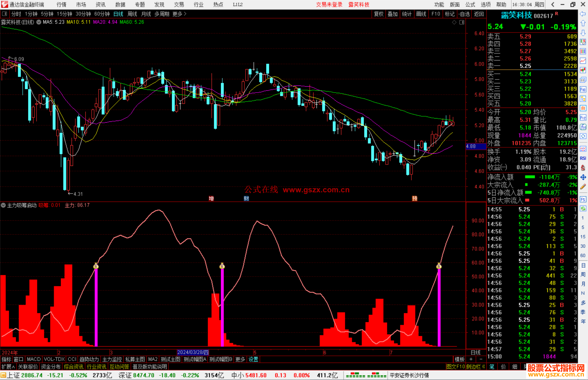Click the 复权 button above chart
588x380 pixels.
[378, 14]
